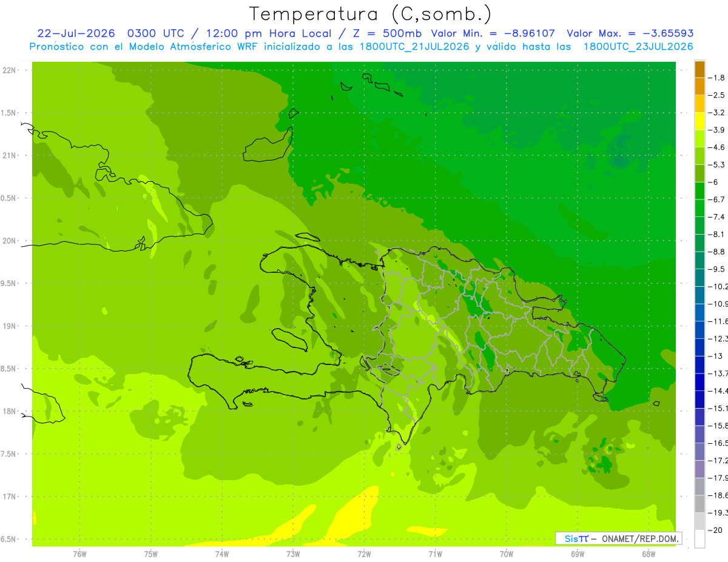Click the "-11.6" colorbar label

tap(718, 321)
